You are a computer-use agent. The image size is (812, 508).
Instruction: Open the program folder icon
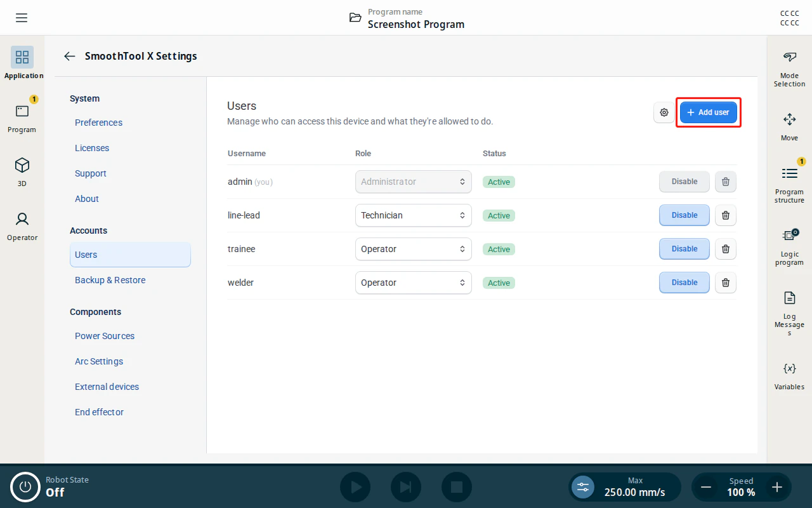[x=355, y=18]
